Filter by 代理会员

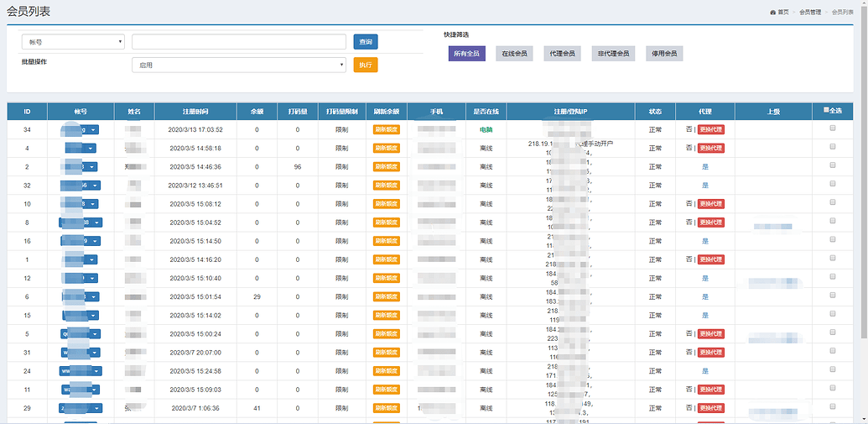click(x=562, y=53)
